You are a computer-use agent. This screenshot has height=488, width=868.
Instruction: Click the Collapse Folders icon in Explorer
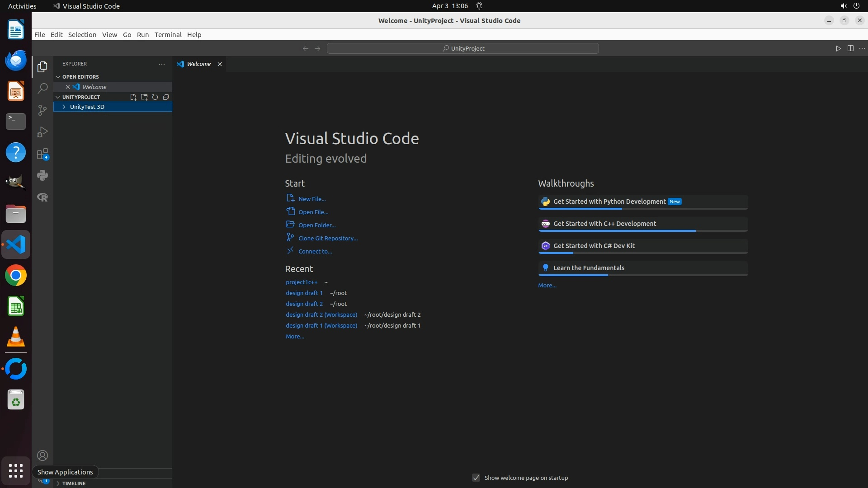pyautogui.click(x=166, y=97)
